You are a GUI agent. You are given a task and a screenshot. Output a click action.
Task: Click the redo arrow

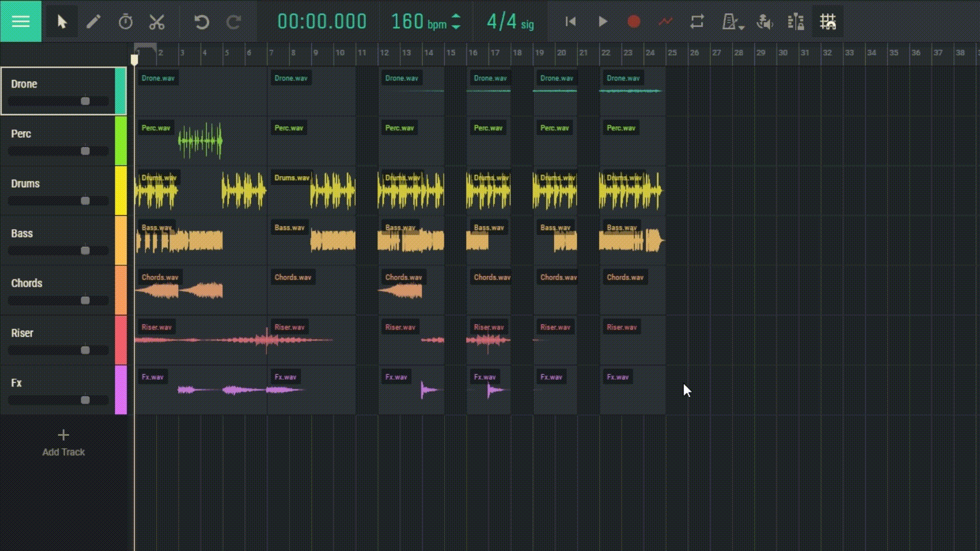(x=233, y=22)
